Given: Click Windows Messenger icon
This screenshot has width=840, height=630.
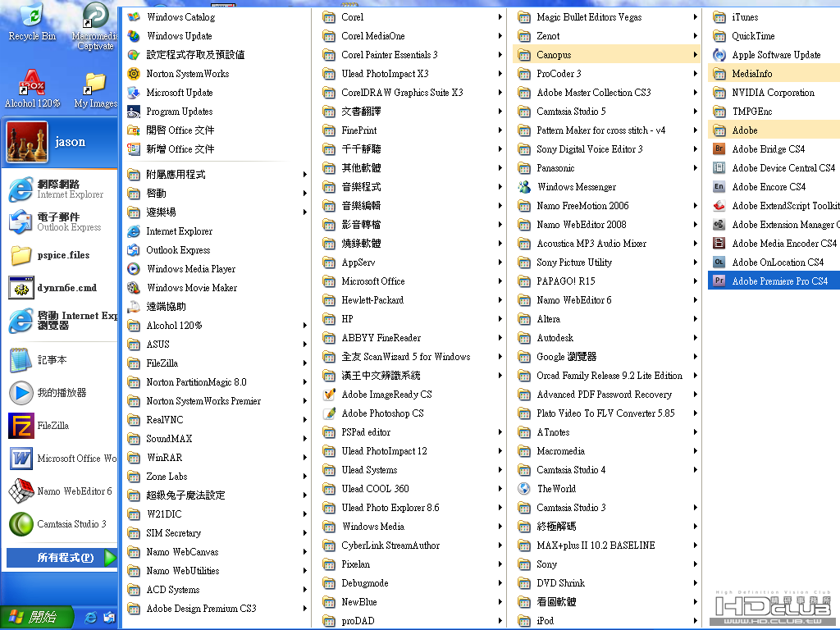Looking at the screenshot, I should click(x=524, y=186).
